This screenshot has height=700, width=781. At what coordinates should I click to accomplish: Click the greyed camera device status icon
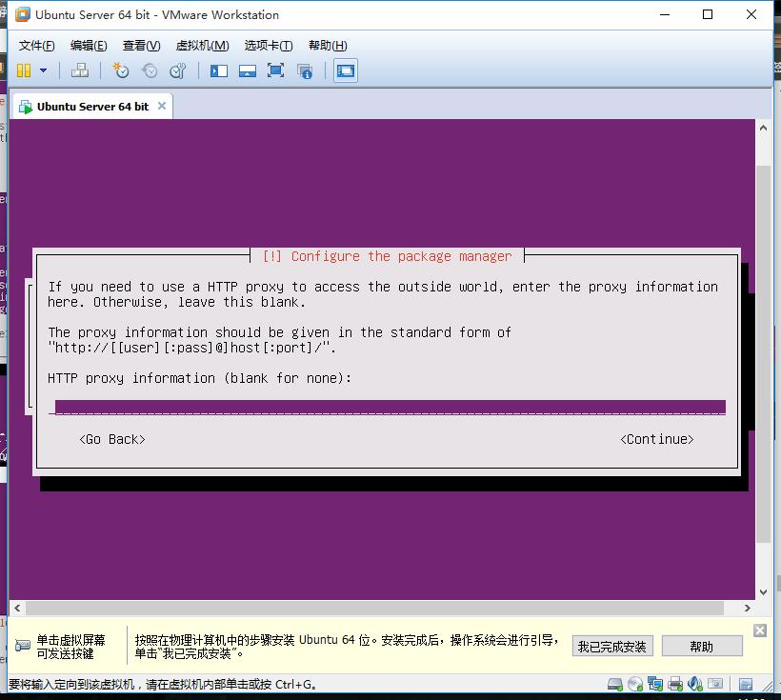pos(715,684)
